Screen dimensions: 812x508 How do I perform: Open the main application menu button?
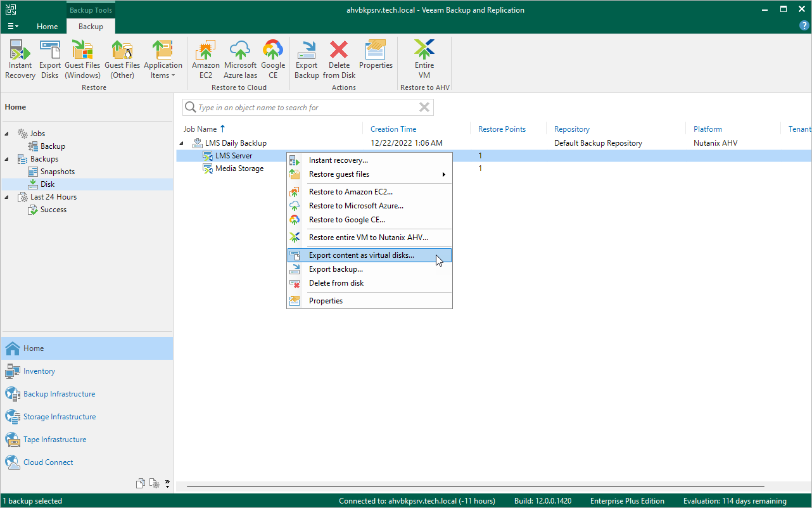click(x=13, y=27)
